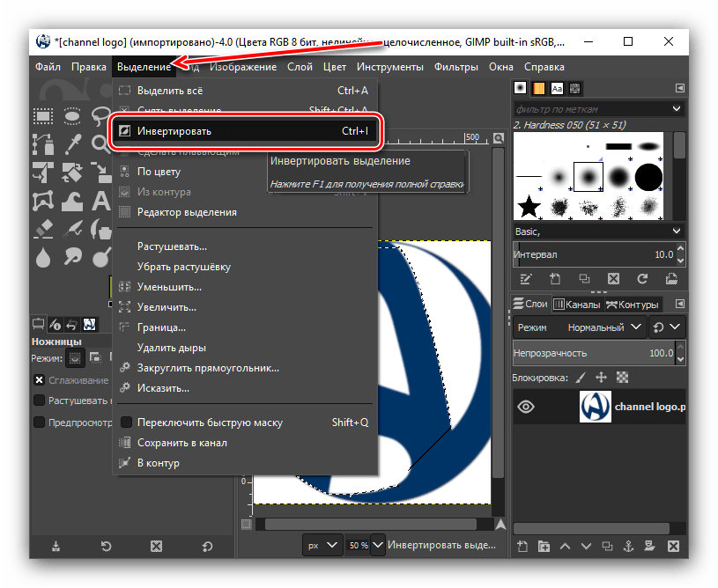718x588 pixels.
Task: Select the Text tool letter A
Action: click(x=100, y=201)
